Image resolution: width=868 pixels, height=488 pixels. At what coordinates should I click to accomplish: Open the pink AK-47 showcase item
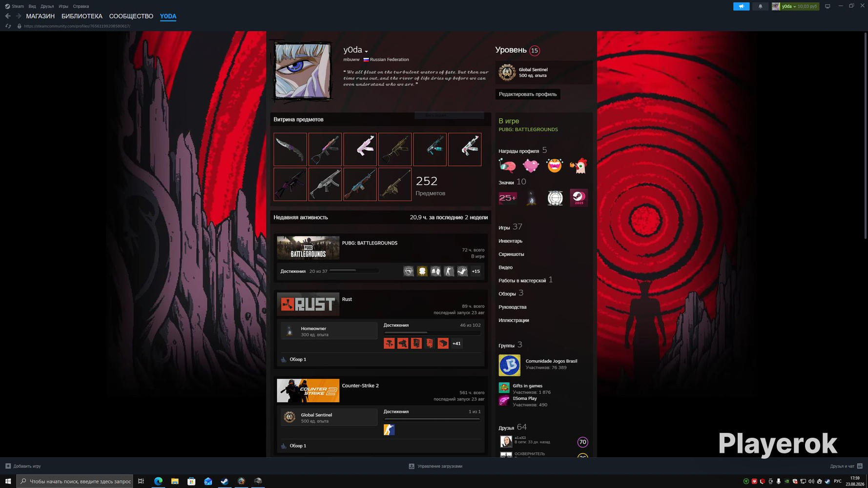[x=360, y=149]
